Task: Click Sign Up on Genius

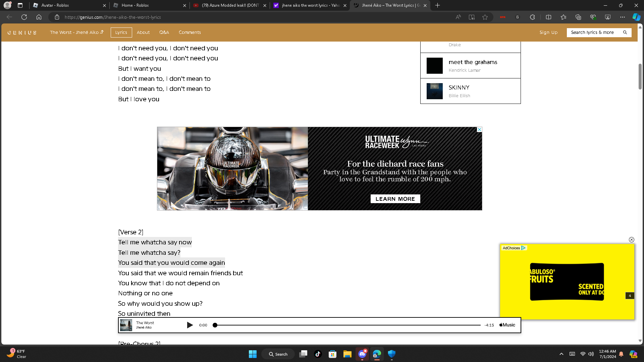Action: pos(548,33)
